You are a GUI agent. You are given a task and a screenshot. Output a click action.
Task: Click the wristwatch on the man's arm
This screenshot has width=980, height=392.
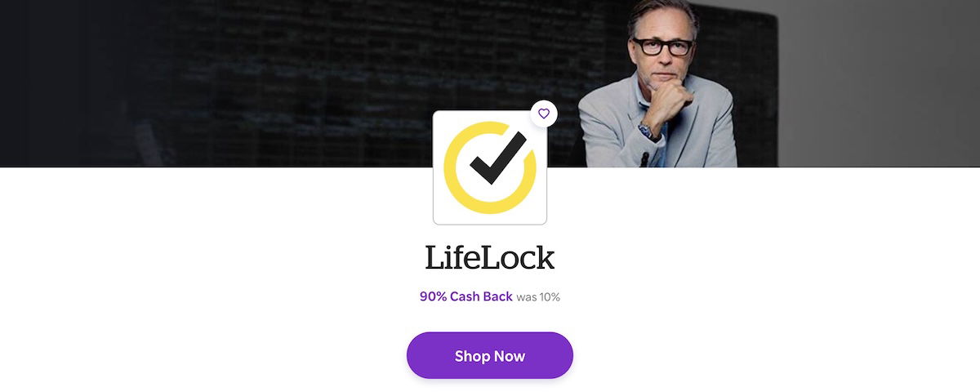coord(647,130)
